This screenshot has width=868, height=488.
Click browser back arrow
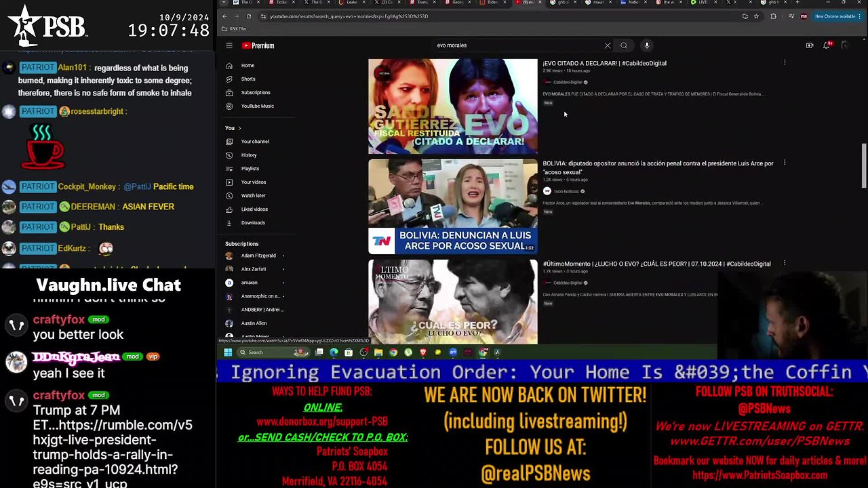point(224,16)
